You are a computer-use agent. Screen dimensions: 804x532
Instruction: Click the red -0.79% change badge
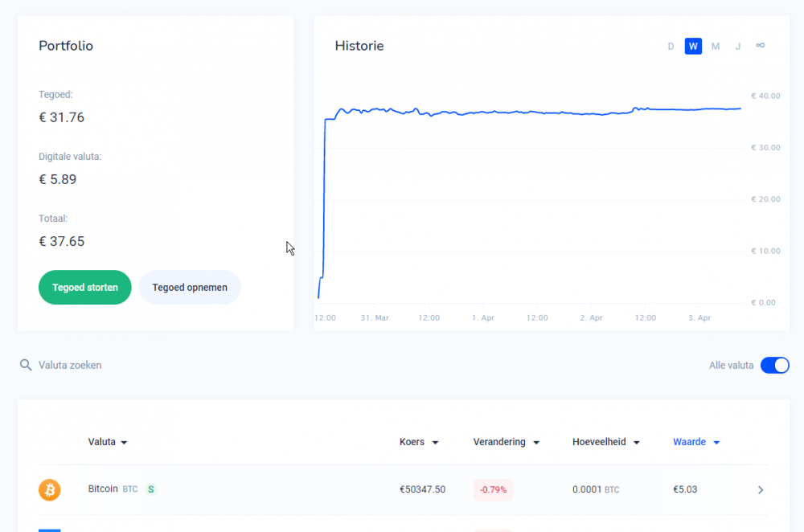coord(493,489)
